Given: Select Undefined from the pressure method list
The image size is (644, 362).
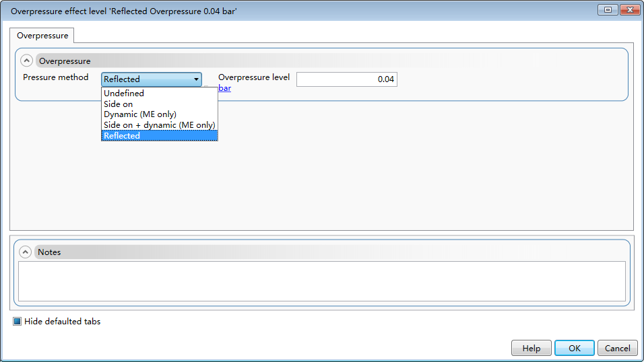Looking at the screenshot, I should [x=160, y=93].
